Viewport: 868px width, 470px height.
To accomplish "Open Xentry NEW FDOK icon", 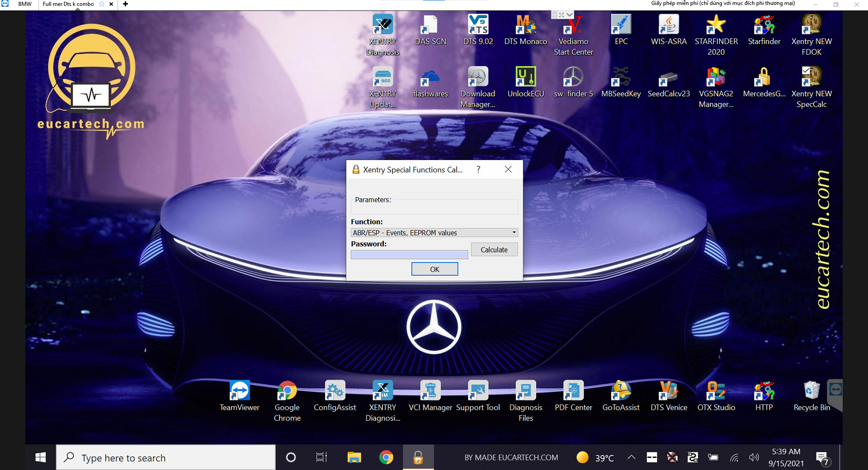I will pos(811,35).
